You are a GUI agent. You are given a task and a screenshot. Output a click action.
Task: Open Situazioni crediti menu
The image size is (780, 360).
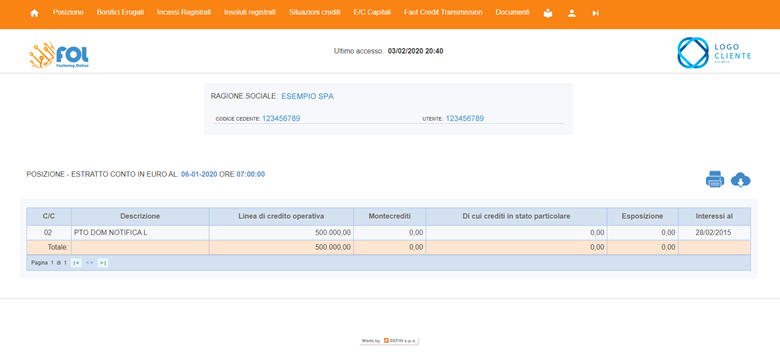pyautogui.click(x=314, y=12)
